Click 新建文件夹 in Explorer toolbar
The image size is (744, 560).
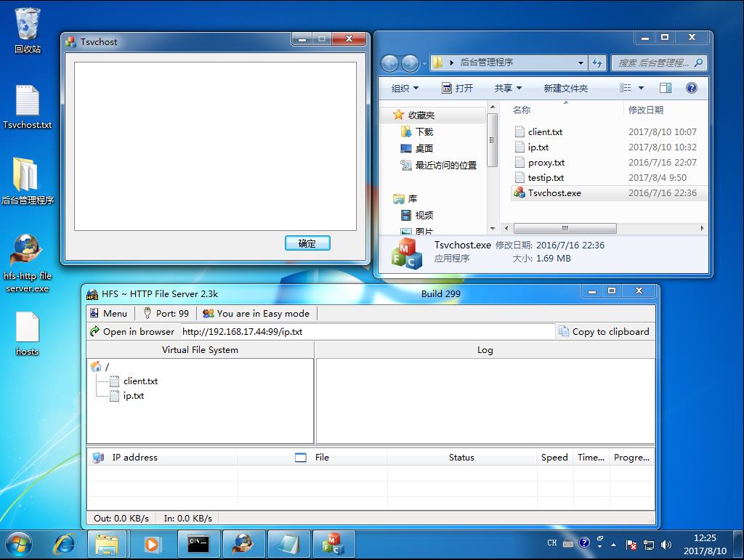point(565,89)
